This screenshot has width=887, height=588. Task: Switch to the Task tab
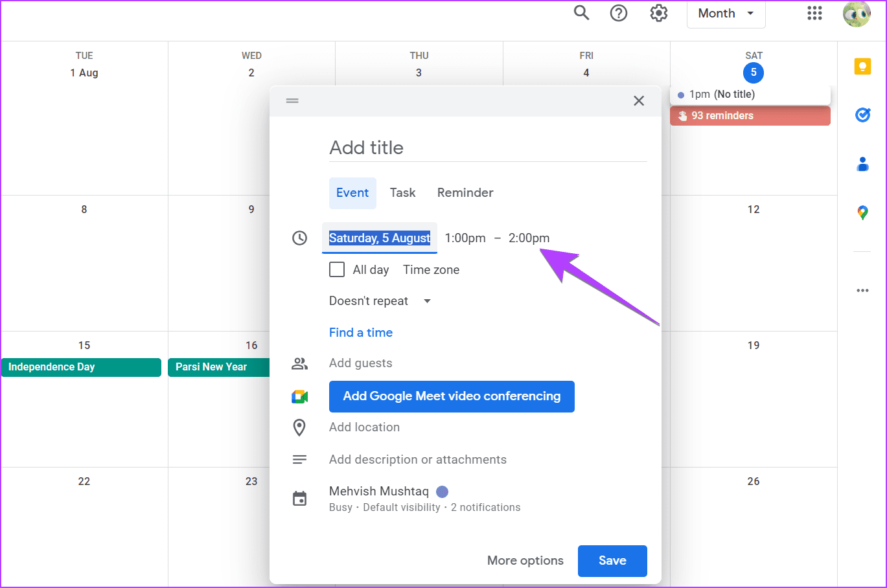(402, 193)
